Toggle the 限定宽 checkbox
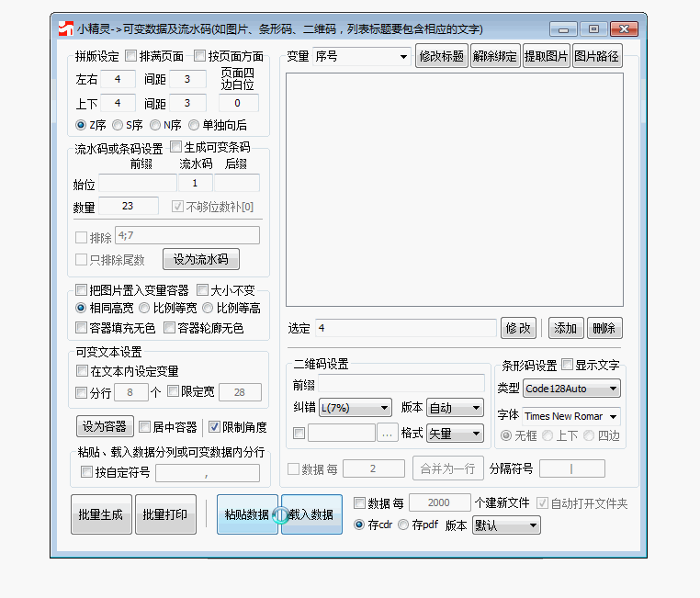 pos(173,391)
